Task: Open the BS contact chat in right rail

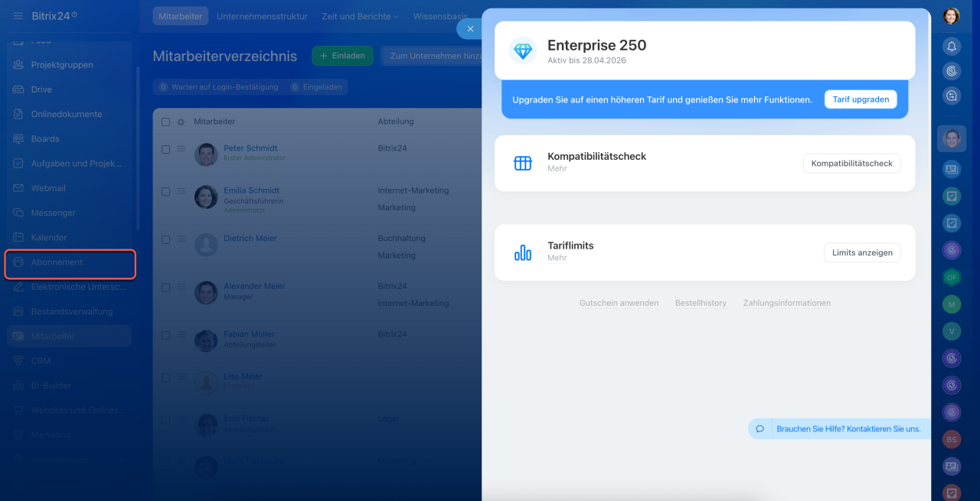Action: [952, 440]
